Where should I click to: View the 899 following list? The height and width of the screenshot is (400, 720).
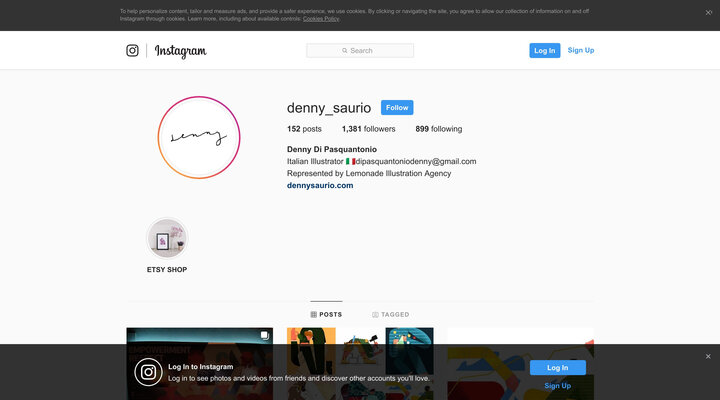click(438, 129)
